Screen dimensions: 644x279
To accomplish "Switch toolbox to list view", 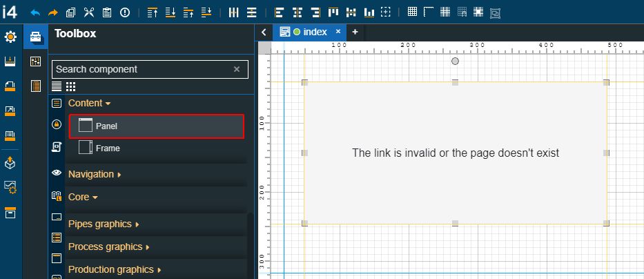I will coord(57,87).
